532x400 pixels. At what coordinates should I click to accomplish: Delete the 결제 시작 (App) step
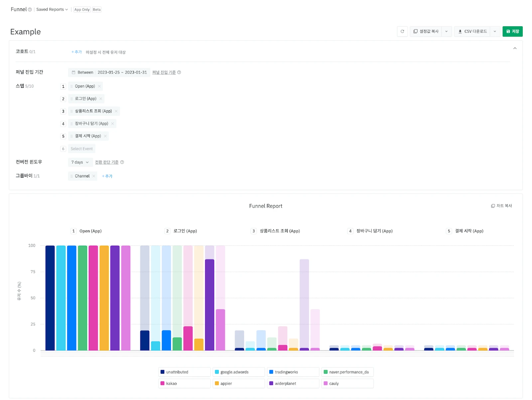[105, 136]
